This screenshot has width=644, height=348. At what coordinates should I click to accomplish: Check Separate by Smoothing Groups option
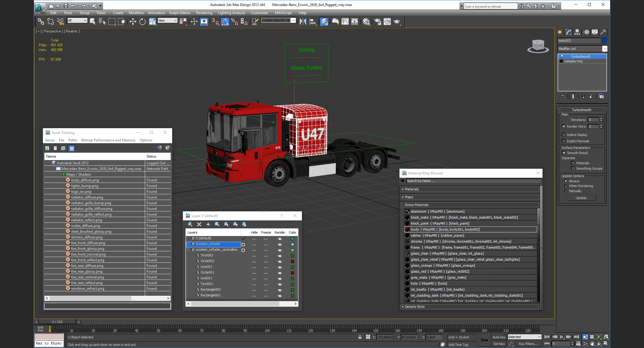(573, 168)
